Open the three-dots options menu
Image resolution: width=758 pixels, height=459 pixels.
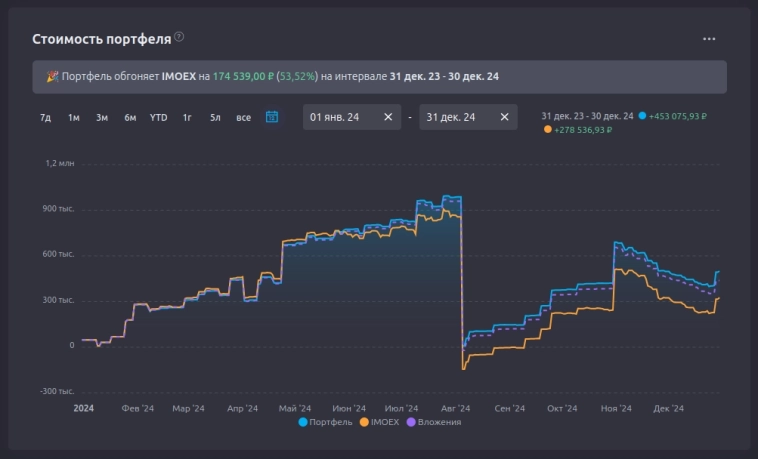pos(709,39)
